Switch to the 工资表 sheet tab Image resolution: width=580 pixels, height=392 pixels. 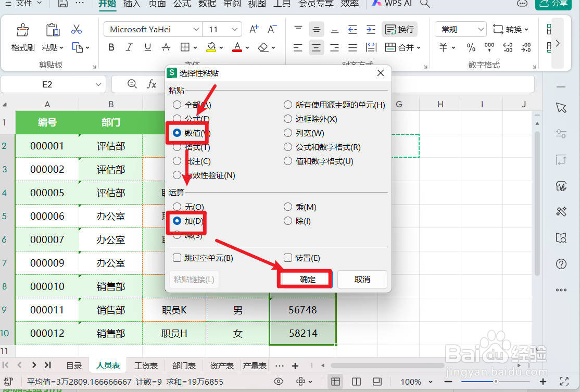(x=146, y=365)
